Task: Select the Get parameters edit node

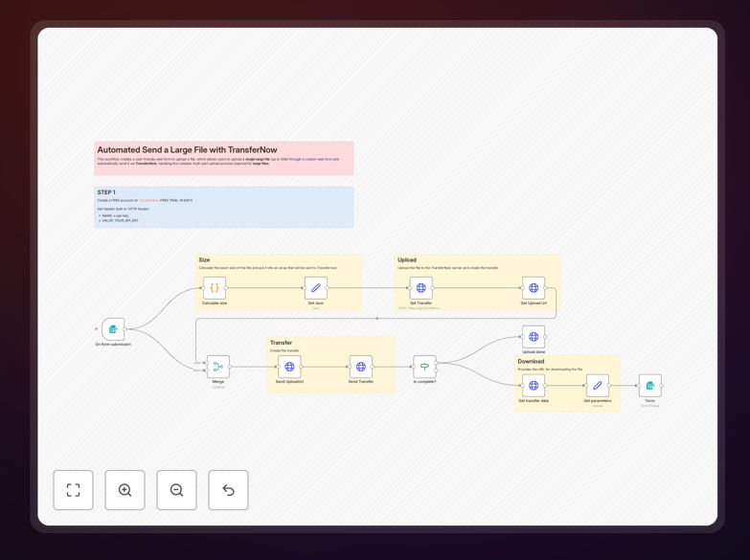Action: tap(598, 386)
